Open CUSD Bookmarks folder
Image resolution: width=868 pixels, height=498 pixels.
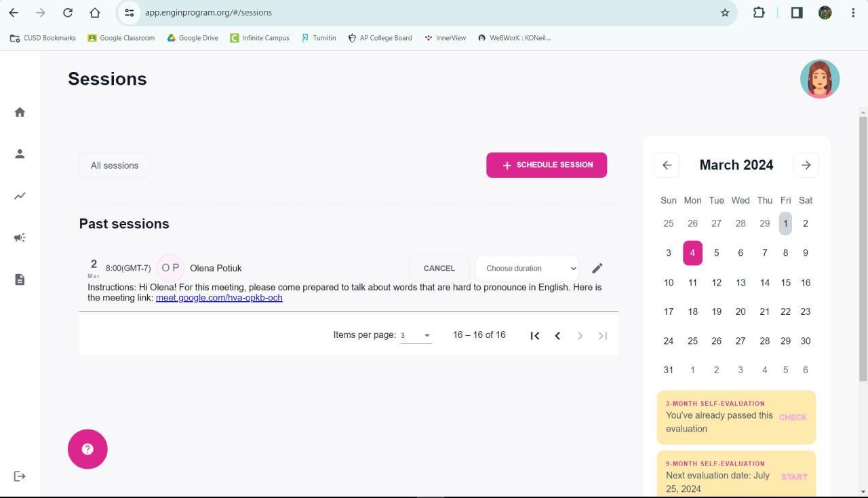[x=43, y=38]
